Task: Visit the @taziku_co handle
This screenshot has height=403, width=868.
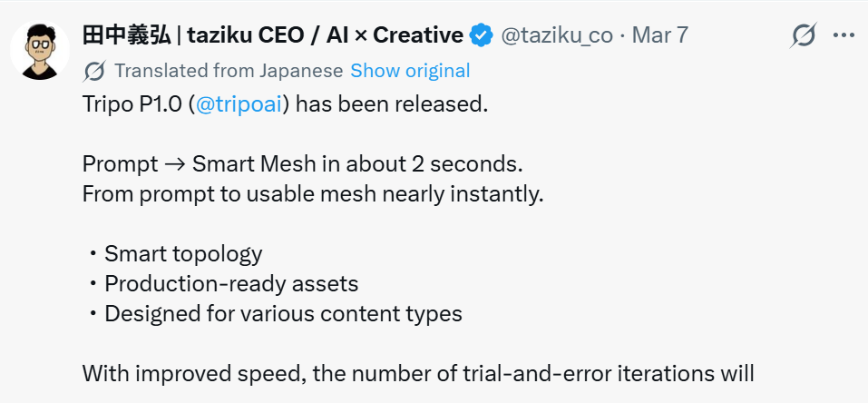Action: (x=557, y=35)
